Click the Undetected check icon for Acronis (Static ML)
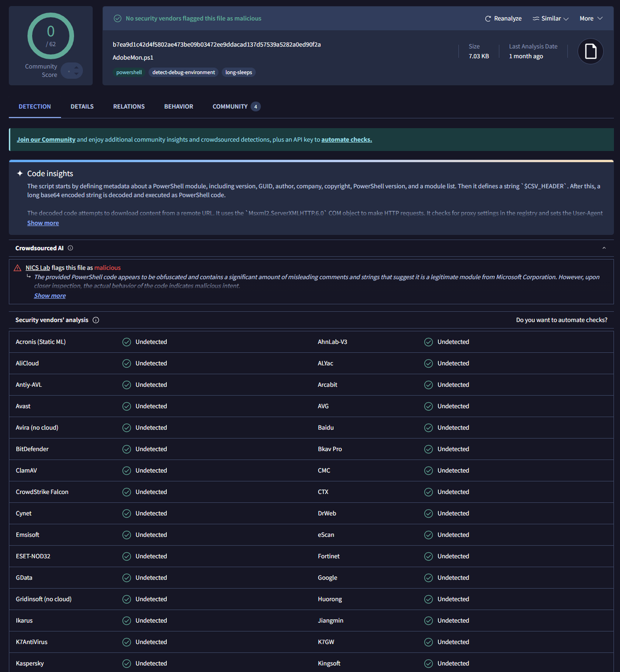Image resolution: width=620 pixels, height=672 pixels. pyautogui.click(x=126, y=342)
